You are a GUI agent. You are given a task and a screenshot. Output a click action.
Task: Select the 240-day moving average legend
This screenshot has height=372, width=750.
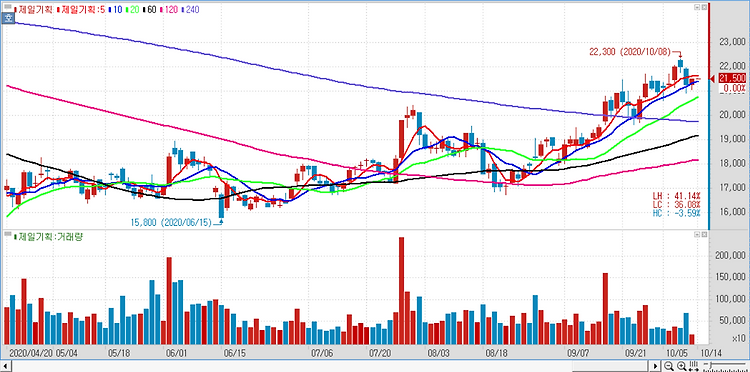(x=191, y=9)
